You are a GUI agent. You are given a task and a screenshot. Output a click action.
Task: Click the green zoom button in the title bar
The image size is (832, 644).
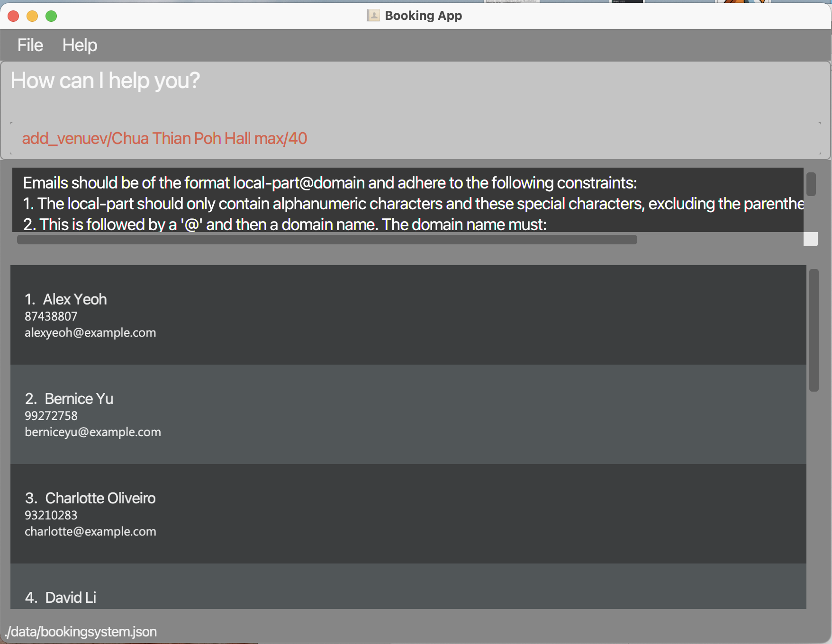tap(51, 16)
